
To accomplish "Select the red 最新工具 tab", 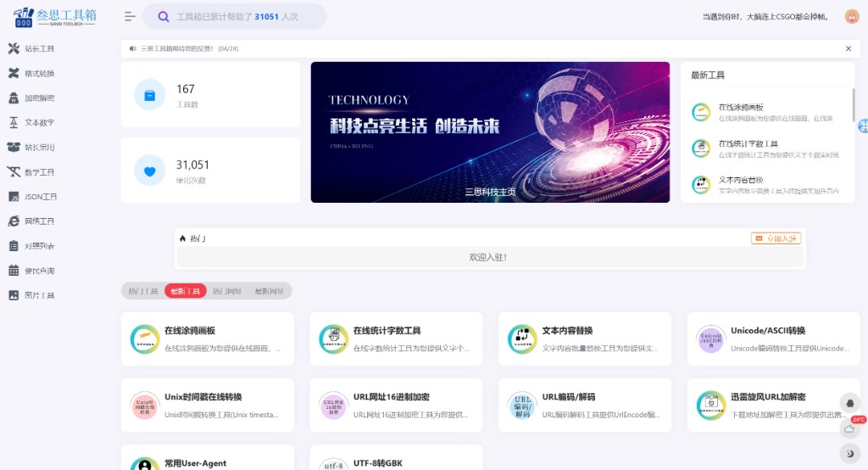I will [x=186, y=291].
